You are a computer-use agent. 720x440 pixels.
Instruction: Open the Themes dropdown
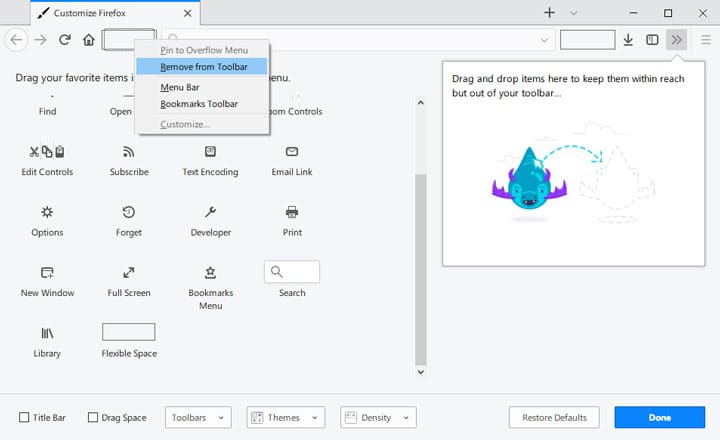(286, 417)
